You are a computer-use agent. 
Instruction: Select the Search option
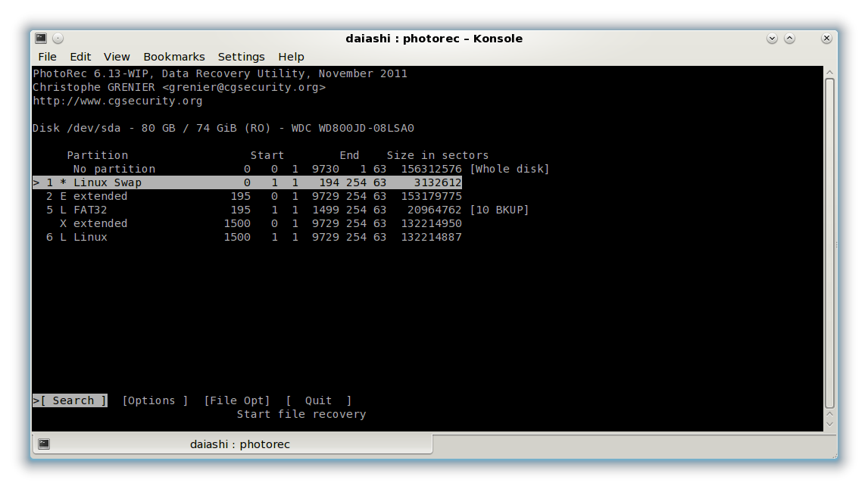coord(70,400)
